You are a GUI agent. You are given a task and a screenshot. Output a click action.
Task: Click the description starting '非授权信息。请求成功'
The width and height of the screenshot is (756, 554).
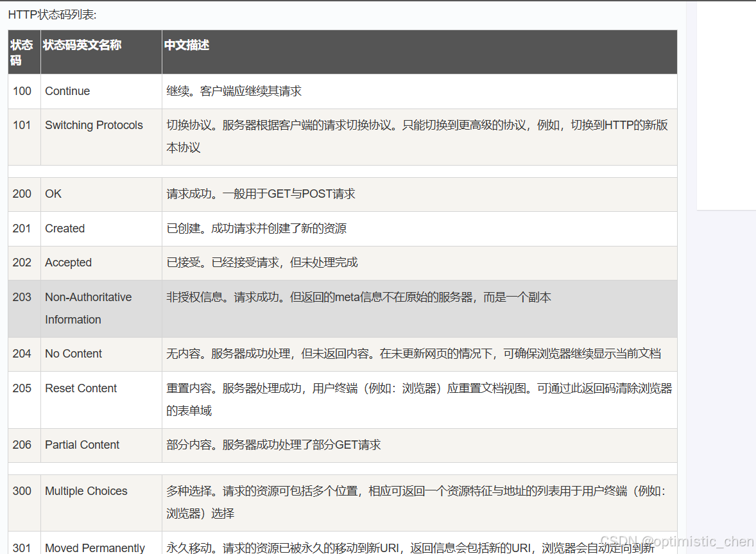click(x=420, y=309)
